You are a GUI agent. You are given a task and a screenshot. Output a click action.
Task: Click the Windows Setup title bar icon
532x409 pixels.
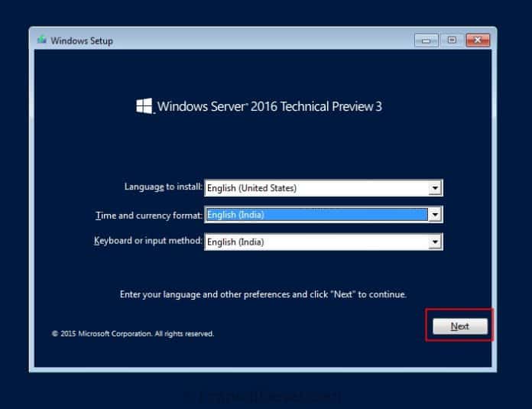tap(42, 40)
